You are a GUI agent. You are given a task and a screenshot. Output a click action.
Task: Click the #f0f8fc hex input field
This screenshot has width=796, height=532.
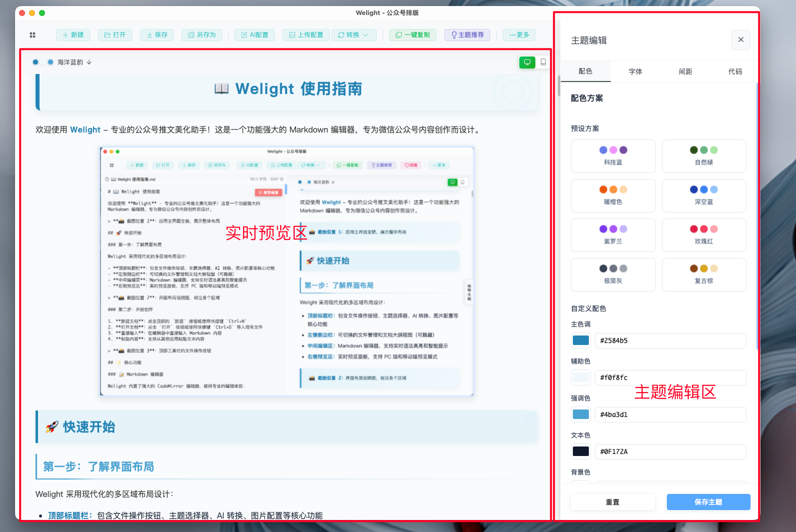670,377
